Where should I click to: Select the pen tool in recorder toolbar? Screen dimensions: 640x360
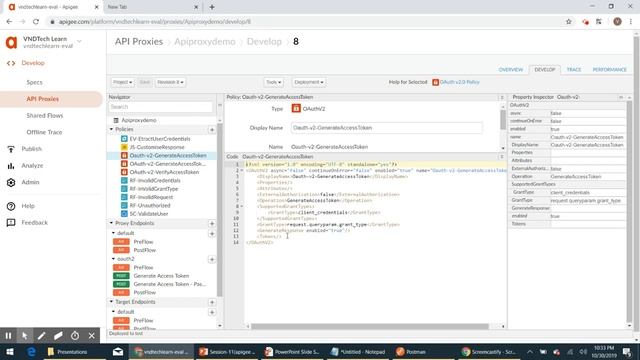coord(41,336)
